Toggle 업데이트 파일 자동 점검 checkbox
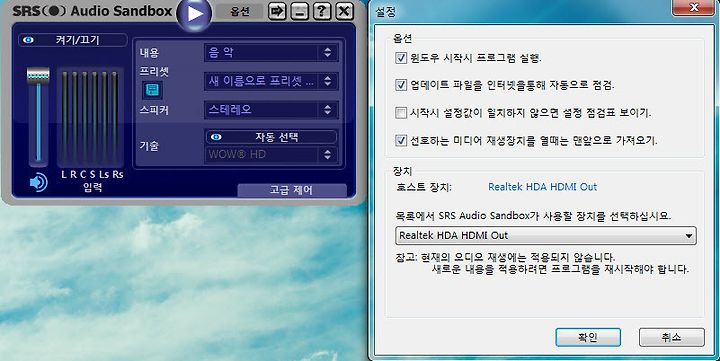The image size is (720, 361). [401, 85]
